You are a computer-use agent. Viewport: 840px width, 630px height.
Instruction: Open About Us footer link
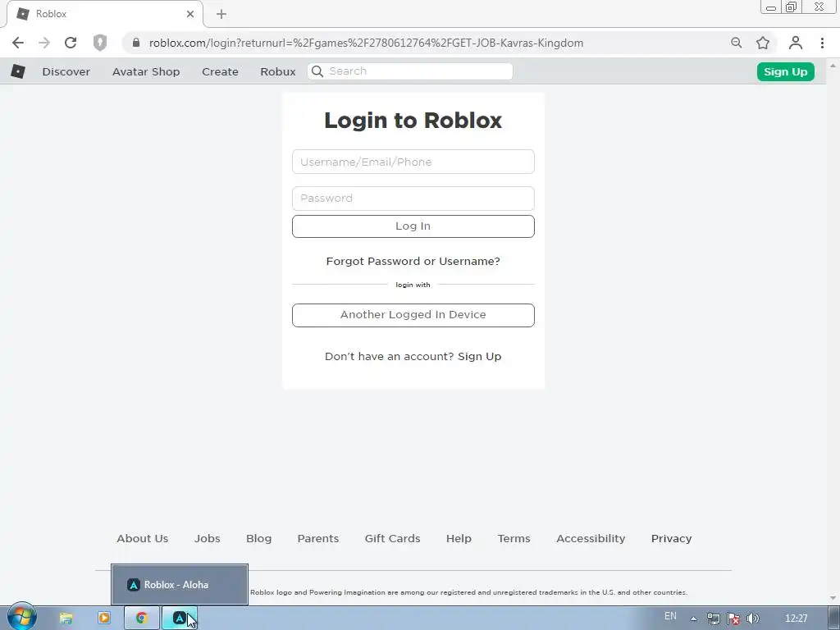pos(143,538)
